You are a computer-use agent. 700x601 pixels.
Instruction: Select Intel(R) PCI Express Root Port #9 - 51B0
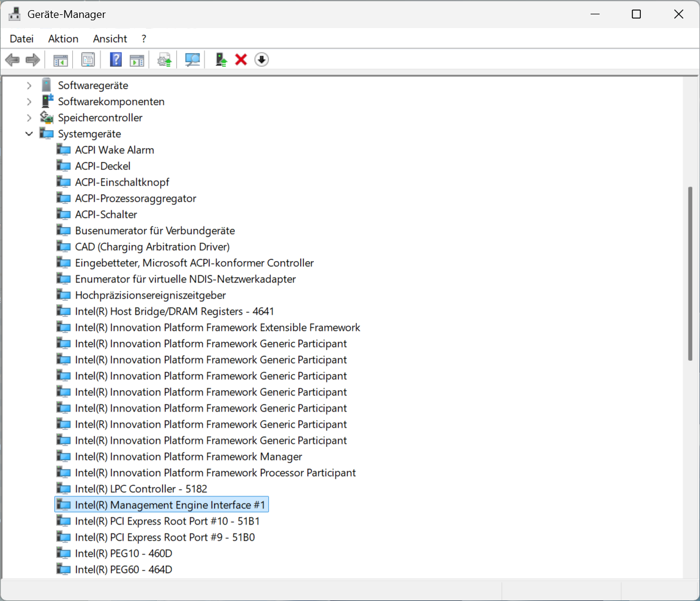(165, 537)
